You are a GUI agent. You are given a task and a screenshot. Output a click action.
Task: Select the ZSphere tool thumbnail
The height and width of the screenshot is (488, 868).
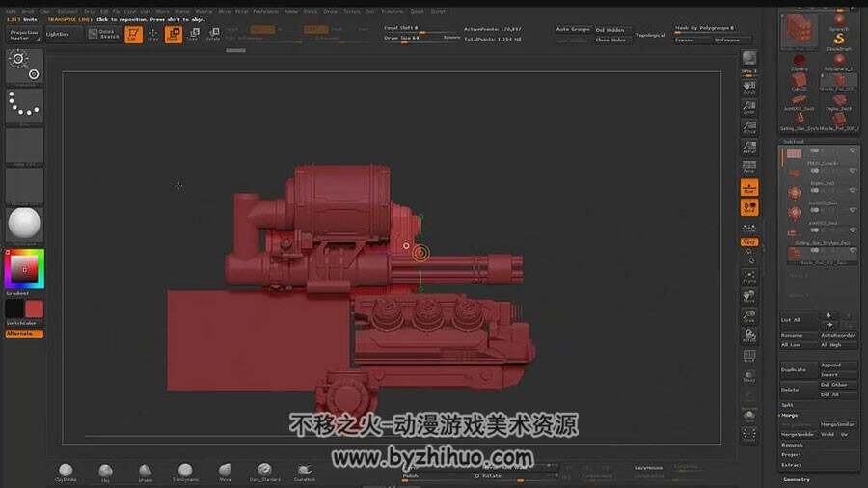click(799, 62)
